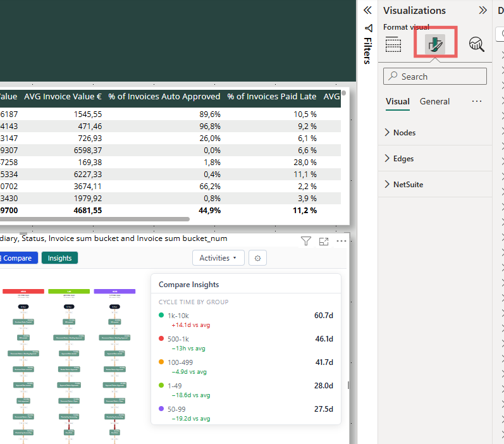
Task: Click the format pane Search field
Action: 435,76
